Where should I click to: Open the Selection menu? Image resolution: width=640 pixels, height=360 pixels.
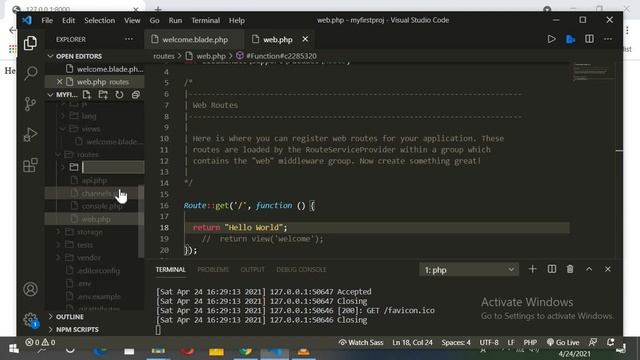click(100, 20)
